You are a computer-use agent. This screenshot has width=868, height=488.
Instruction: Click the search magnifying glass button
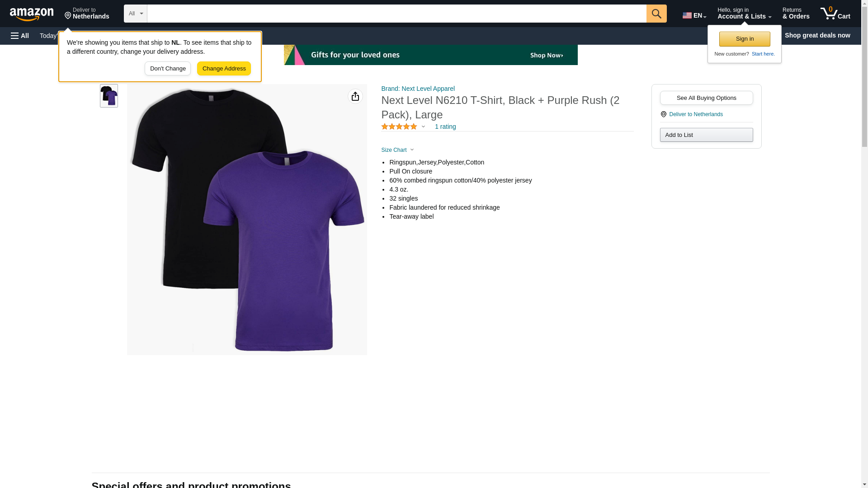[656, 14]
